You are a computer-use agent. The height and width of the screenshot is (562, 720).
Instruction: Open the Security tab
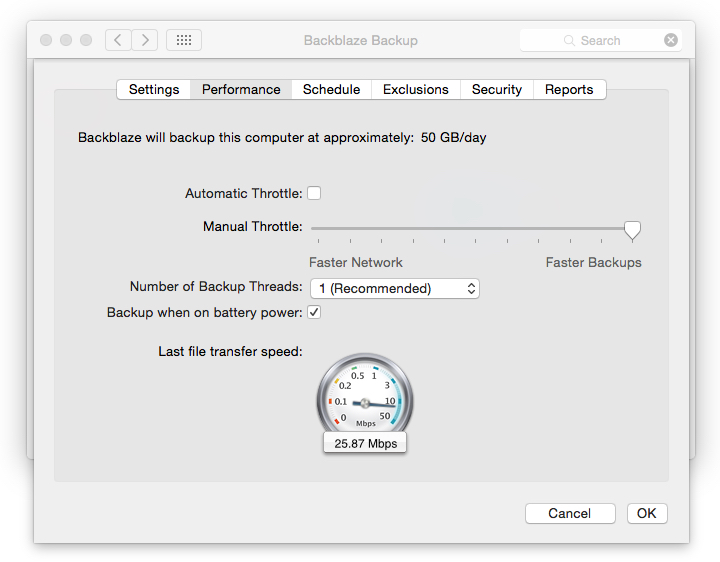click(x=497, y=90)
